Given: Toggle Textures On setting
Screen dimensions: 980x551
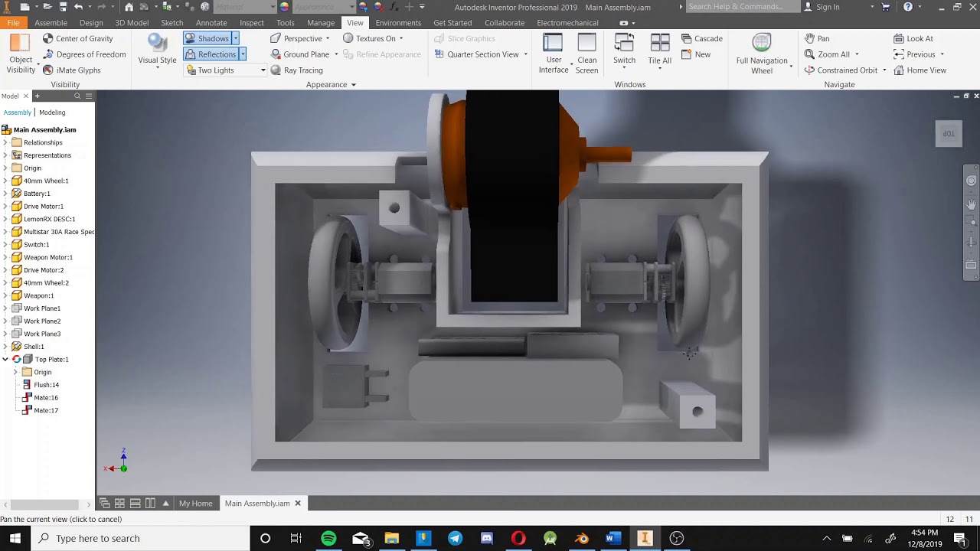Looking at the screenshot, I should tap(369, 38).
